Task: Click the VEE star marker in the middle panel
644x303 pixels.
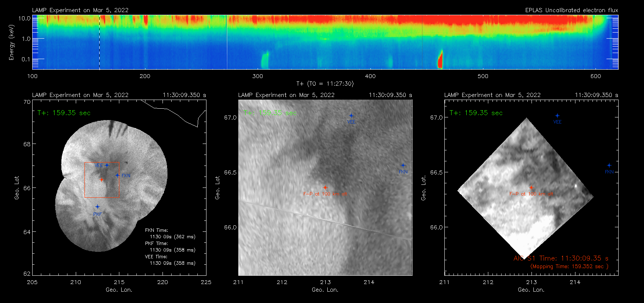Action: coord(351,116)
